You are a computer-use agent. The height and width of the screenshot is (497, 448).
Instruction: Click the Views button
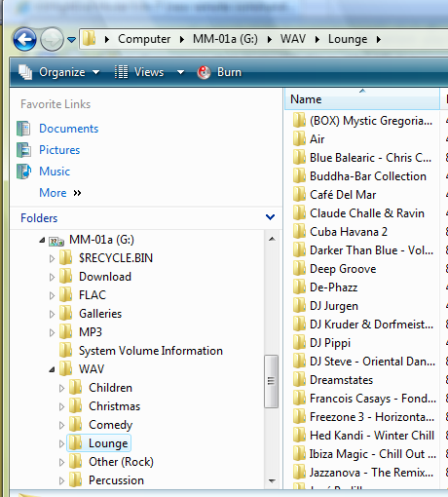[139, 72]
